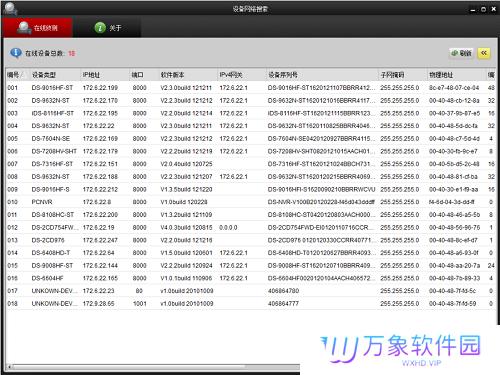Switch to the 关于 (About) tab
Screen dimensions: 500x375
(107, 28)
